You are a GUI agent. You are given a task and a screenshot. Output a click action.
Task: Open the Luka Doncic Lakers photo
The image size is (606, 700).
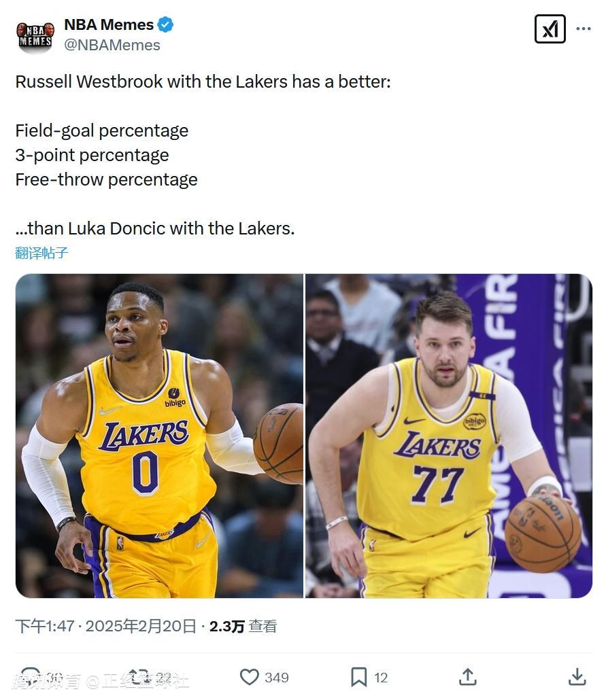click(449, 436)
